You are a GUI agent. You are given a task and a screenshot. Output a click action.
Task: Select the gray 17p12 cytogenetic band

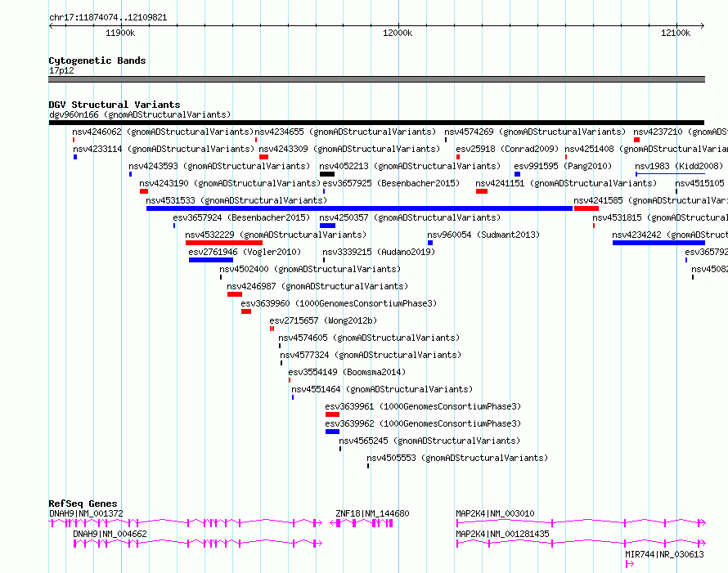click(376, 80)
